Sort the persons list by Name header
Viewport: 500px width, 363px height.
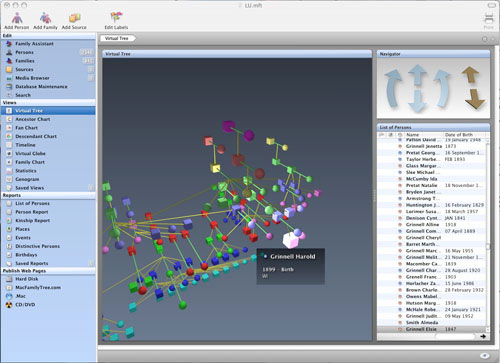click(423, 135)
